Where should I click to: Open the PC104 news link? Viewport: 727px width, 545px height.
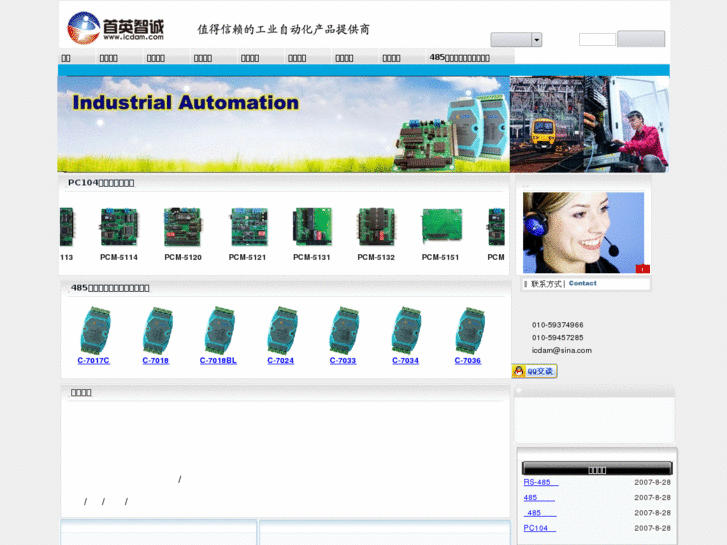[539, 528]
